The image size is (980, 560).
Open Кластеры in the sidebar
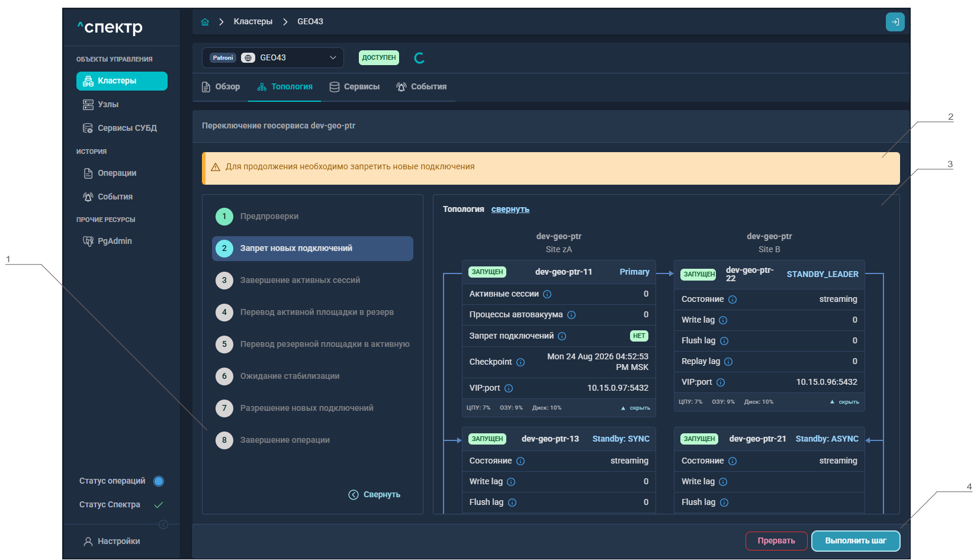pyautogui.click(x=122, y=81)
